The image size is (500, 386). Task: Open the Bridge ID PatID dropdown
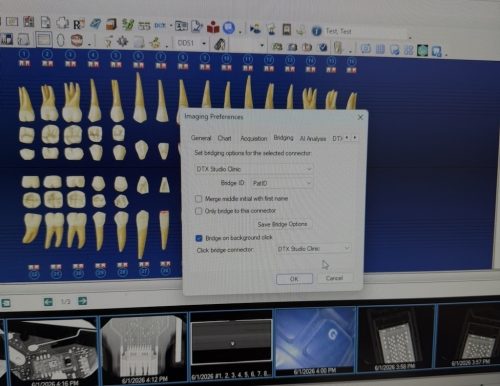282,183
